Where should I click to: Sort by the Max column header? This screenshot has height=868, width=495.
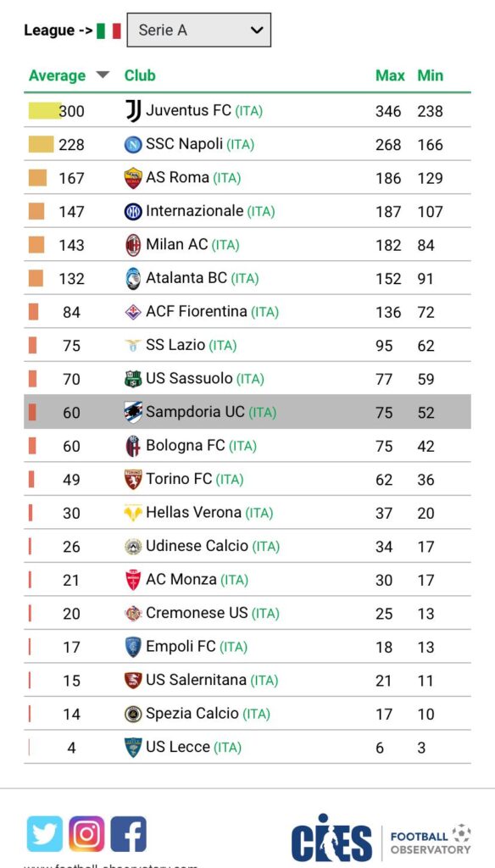point(391,75)
